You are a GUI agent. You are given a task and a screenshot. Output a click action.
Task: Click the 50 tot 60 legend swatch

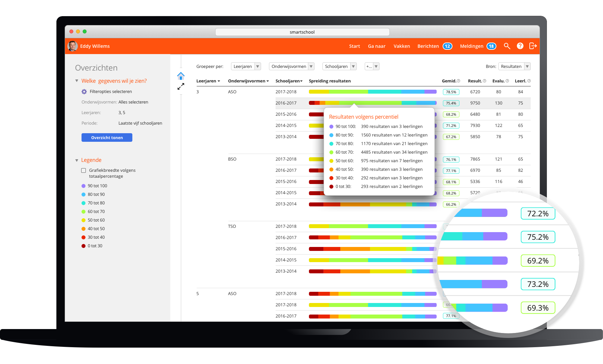tap(84, 220)
